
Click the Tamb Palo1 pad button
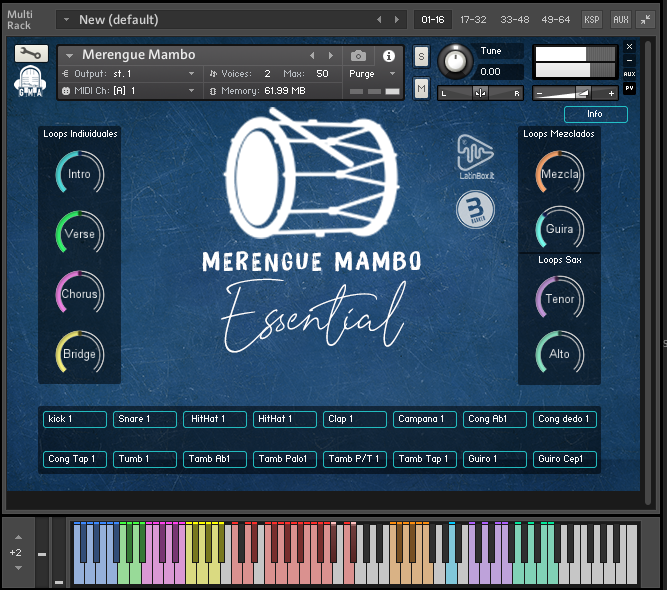[x=285, y=459]
